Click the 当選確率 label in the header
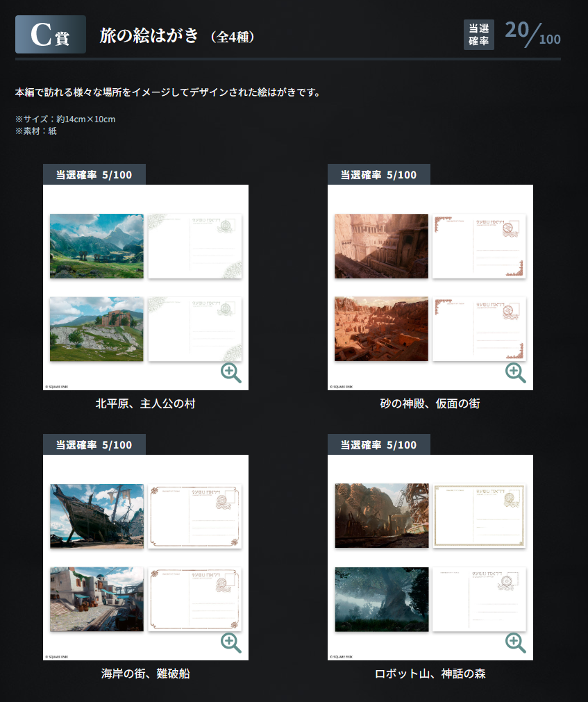Viewport: 588px width, 702px height. [479, 35]
